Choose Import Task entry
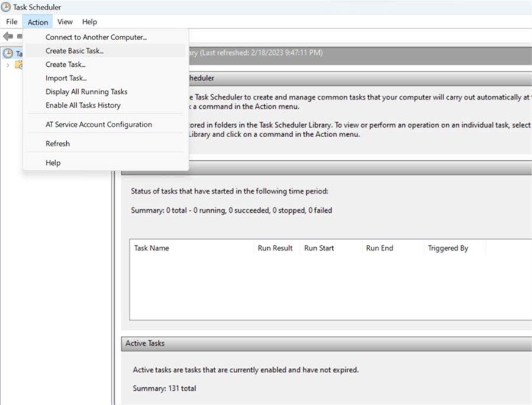 106,77
